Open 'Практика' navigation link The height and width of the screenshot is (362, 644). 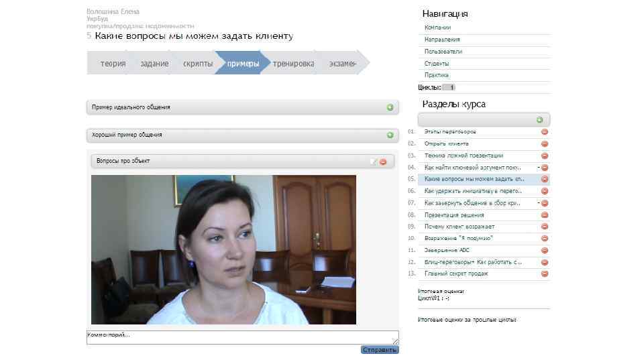point(437,75)
